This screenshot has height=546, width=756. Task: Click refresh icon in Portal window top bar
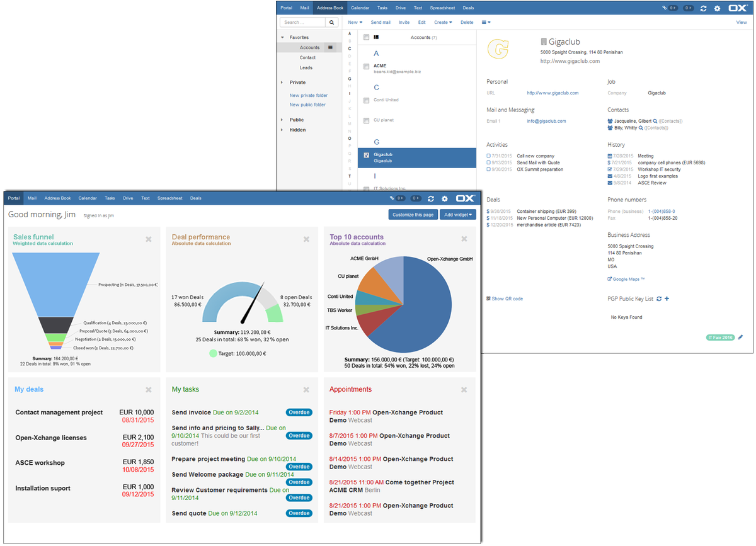click(x=430, y=198)
